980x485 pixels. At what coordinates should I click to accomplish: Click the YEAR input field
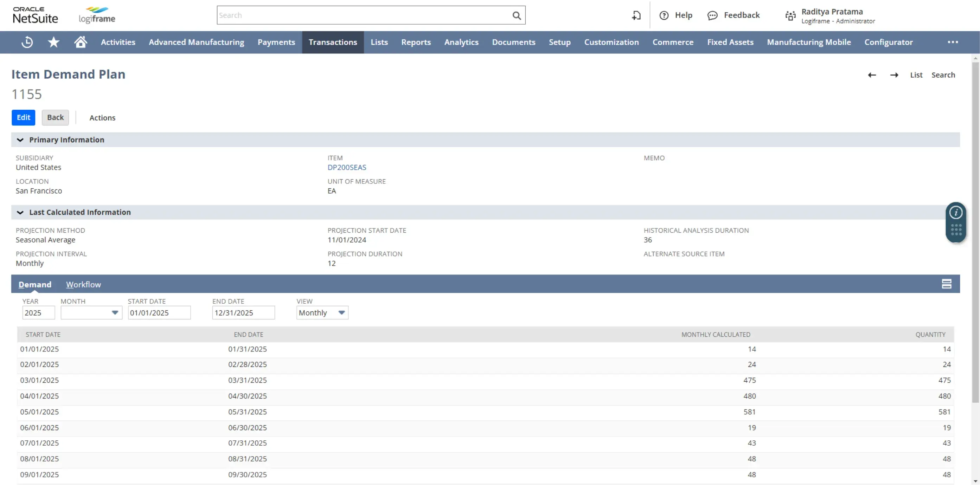click(38, 312)
